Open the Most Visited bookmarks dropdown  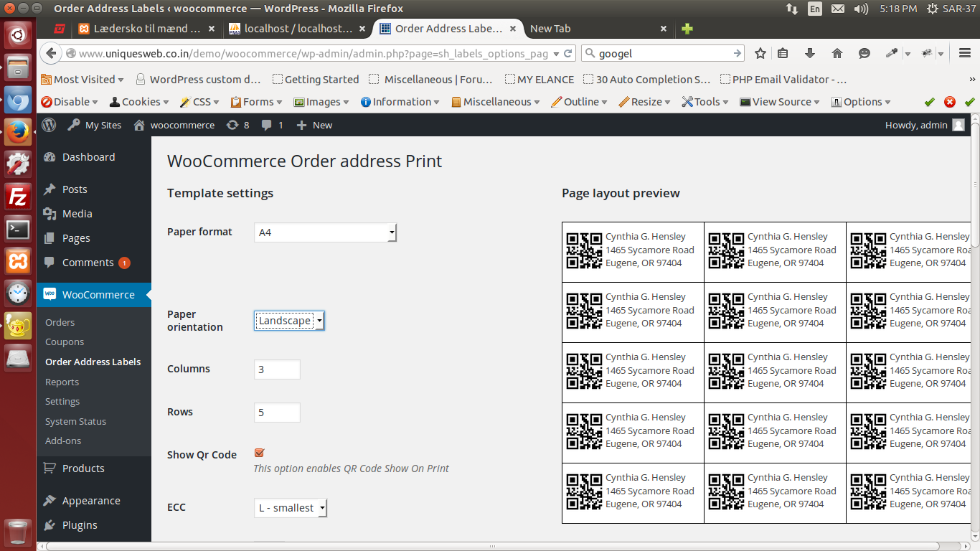coord(83,80)
